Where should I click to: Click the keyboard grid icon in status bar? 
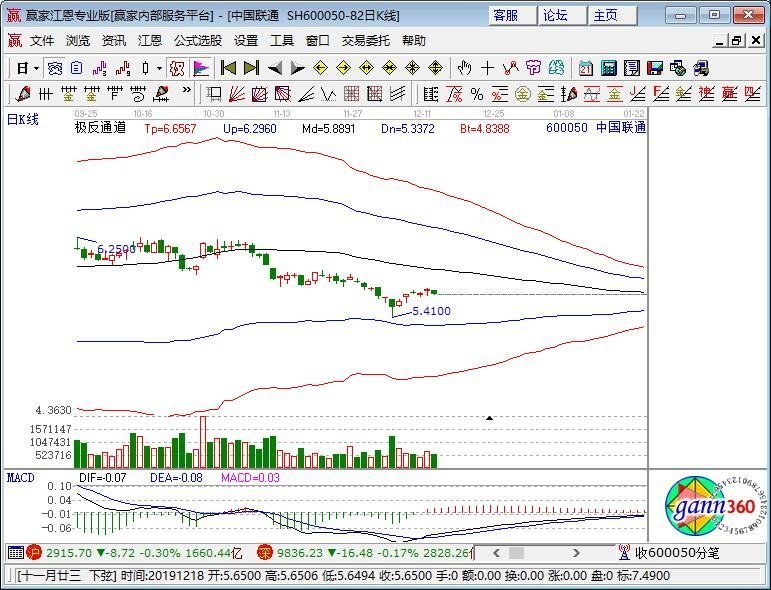(16, 553)
